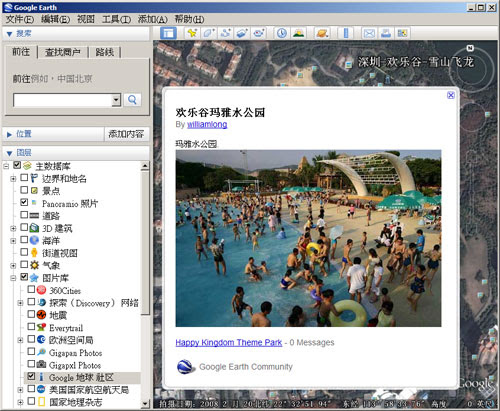This screenshot has width=500, height=411.
Task: Collapse the 图层 layers panel triangle
Action: coord(9,153)
